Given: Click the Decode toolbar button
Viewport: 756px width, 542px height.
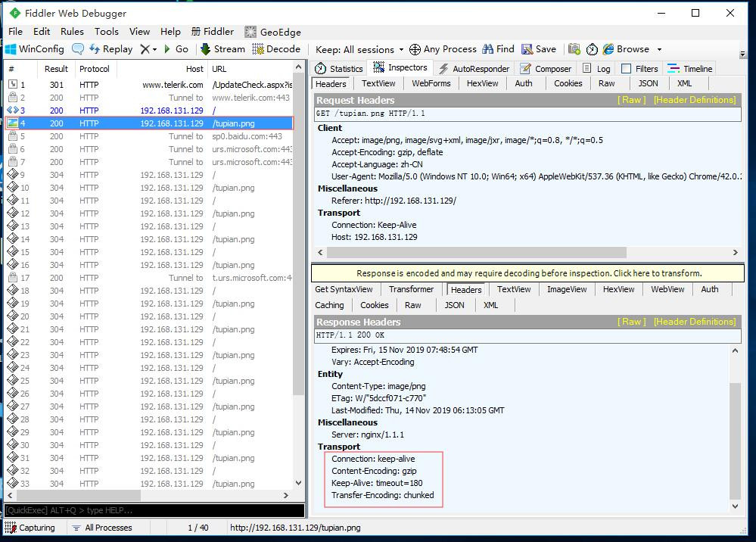Looking at the screenshot, I should tap(276, 49).
